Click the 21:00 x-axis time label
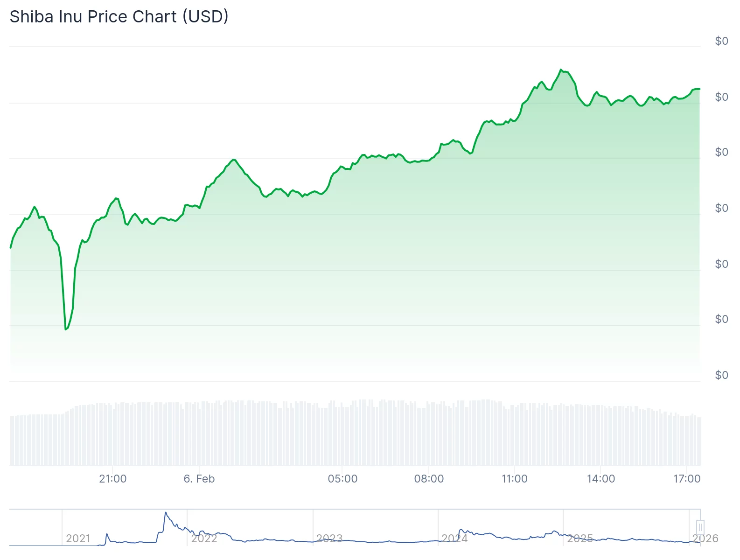Screen dimensions: 740x560 pyautogui.click(x=113, y=479)
